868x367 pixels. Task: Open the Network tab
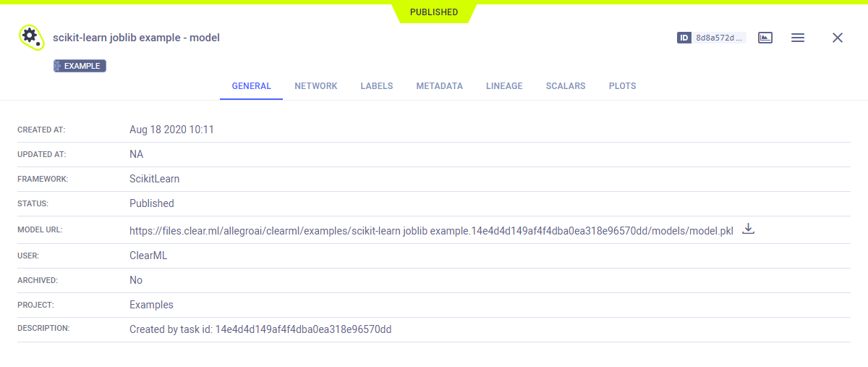click(315, 86)
